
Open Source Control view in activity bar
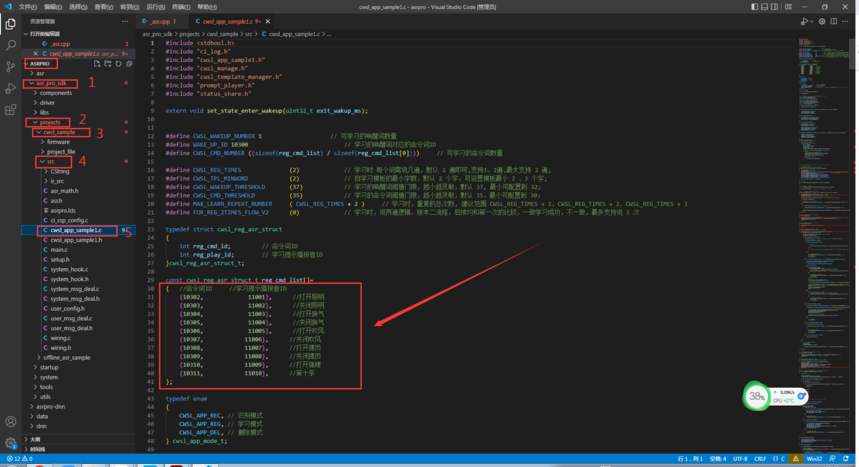10,67
